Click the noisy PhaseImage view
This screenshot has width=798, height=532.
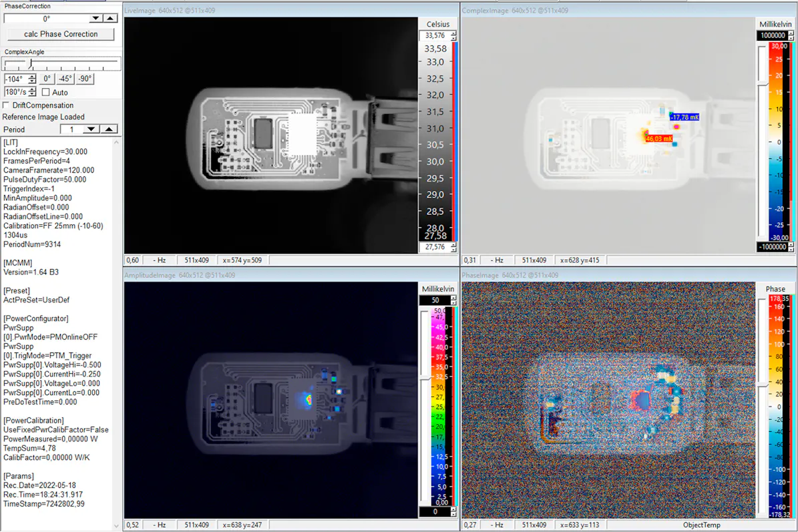click(x=608, y=401)
